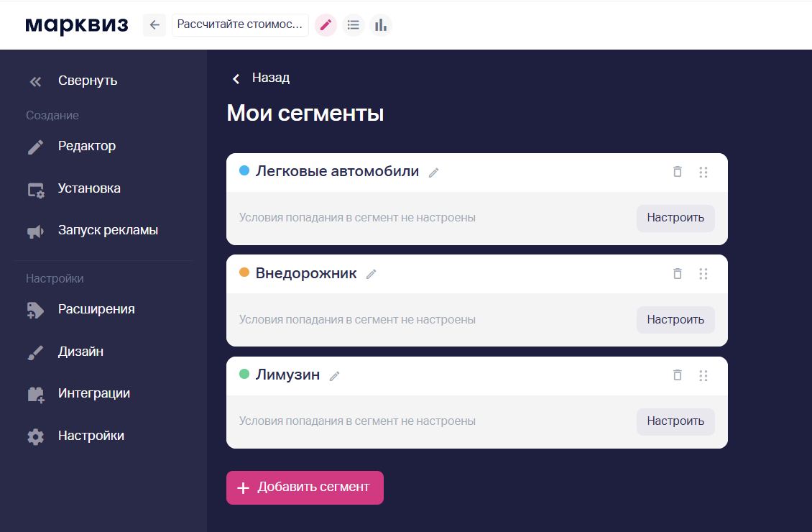The height and width of the screenshot is (532, 812).
Task: Click the Создание section label
Action: click(52, 116)
